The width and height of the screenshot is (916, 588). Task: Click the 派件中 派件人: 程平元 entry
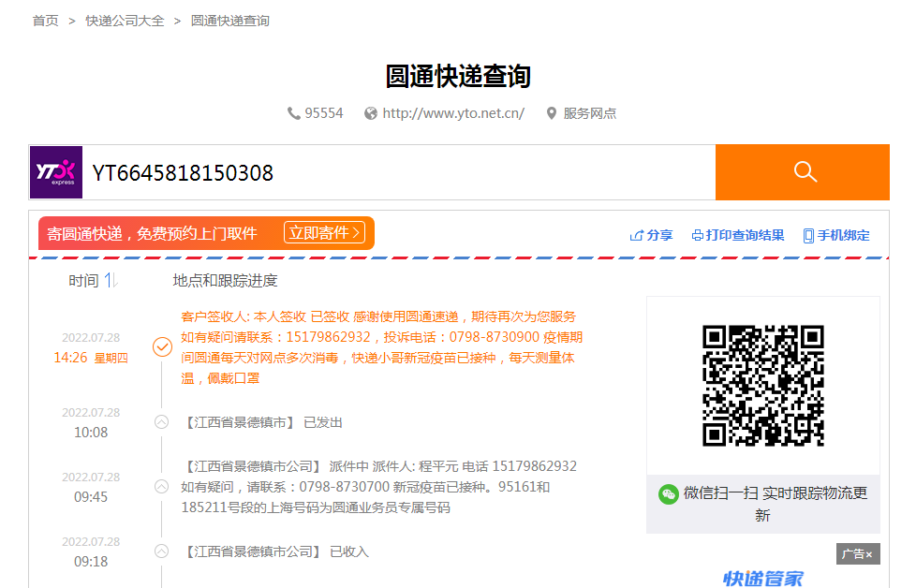tap(378, 486)
